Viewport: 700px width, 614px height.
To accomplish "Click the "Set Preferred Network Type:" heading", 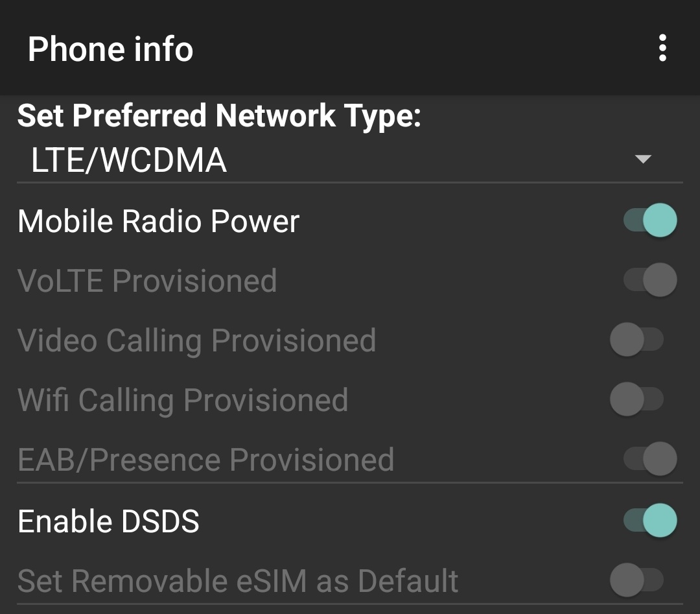I will pyautogui.click(x=219, y=115).
